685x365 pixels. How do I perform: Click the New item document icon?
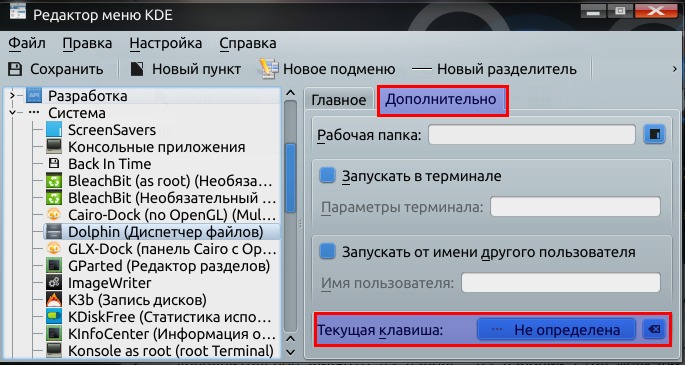pos(137,69)
